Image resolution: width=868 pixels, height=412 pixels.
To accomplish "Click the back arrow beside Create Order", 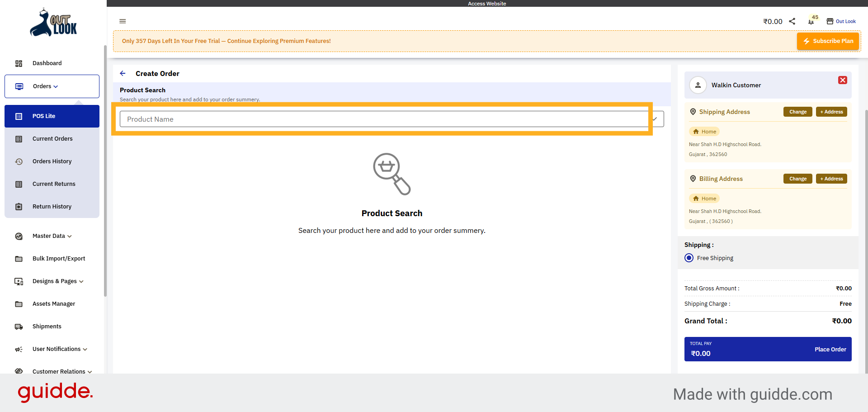I will point(123,73).
